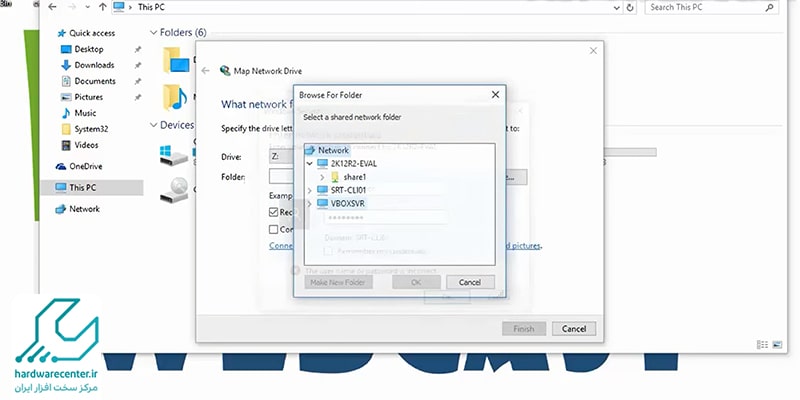
Task: Toggle Reconnect at sign-in checkbox
Action: click(273, 212)
